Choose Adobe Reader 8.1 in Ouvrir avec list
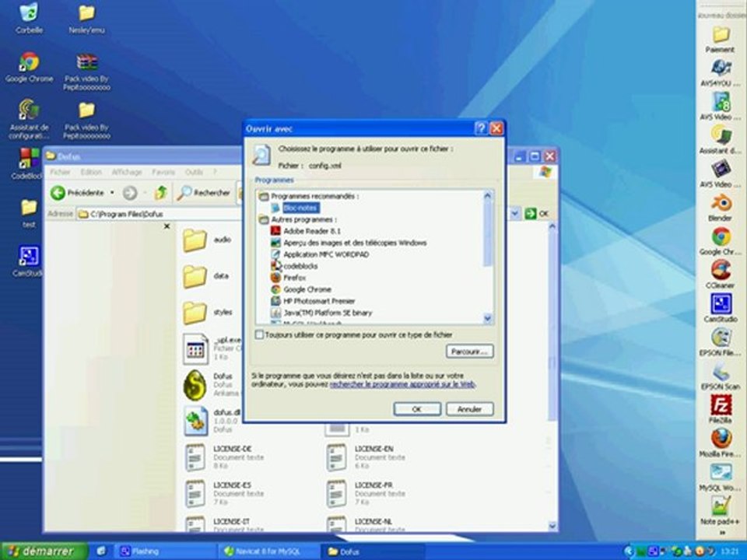The width and height of the screenshot is (747, 560). click(312, 231)
